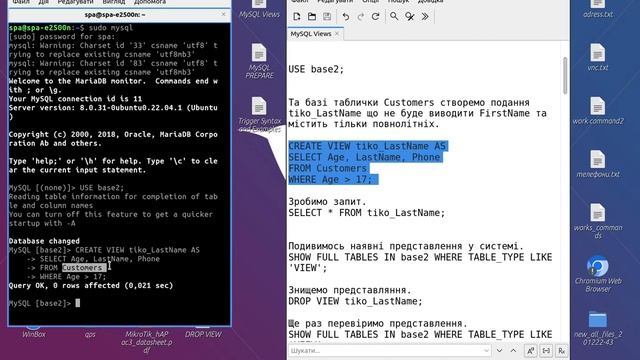Viewport: 640px width, 360px height.
Task: Undo the last edit with the toolbar arrow
Action: pos(346,16)
